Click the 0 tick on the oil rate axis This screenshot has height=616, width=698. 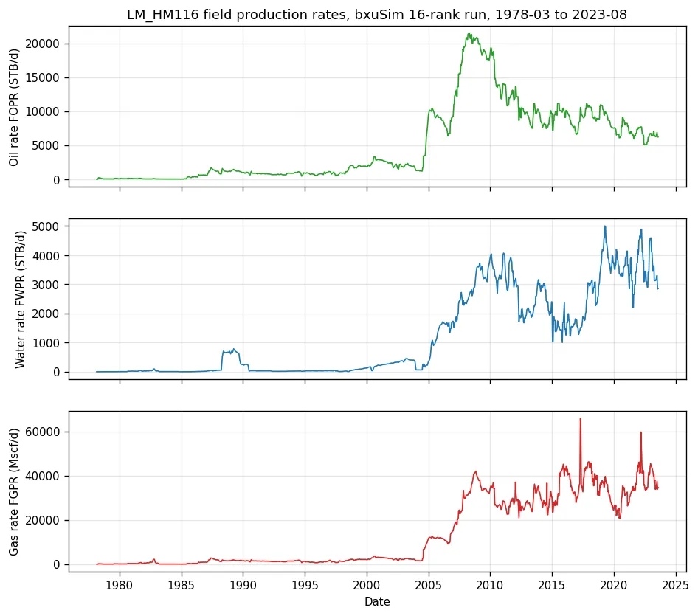(57, 180)
